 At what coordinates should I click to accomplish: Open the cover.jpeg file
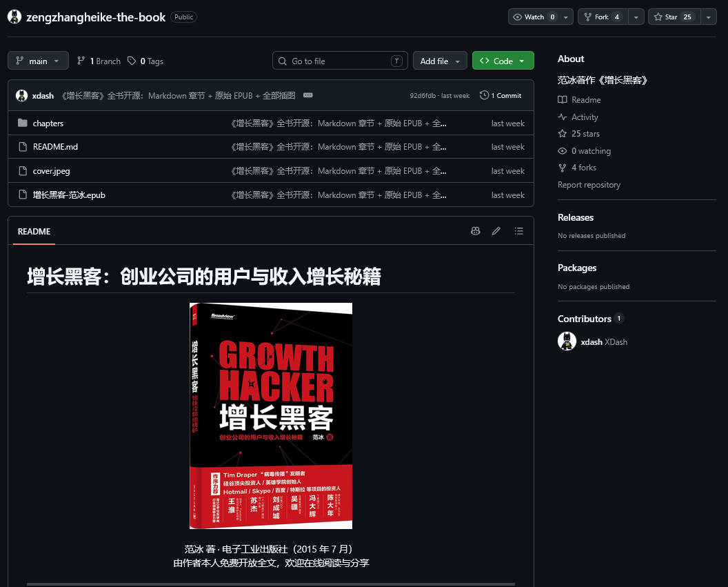[51, 171]
